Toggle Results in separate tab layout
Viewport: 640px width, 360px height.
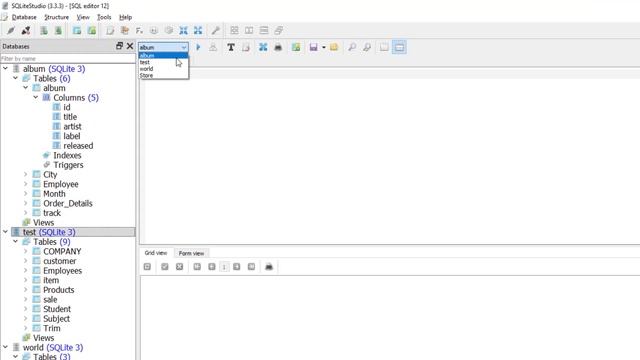[x=384, y=47]
